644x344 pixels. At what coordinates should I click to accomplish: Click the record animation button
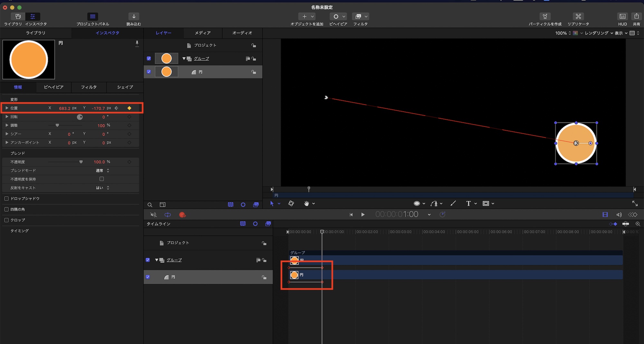[182, 215]
